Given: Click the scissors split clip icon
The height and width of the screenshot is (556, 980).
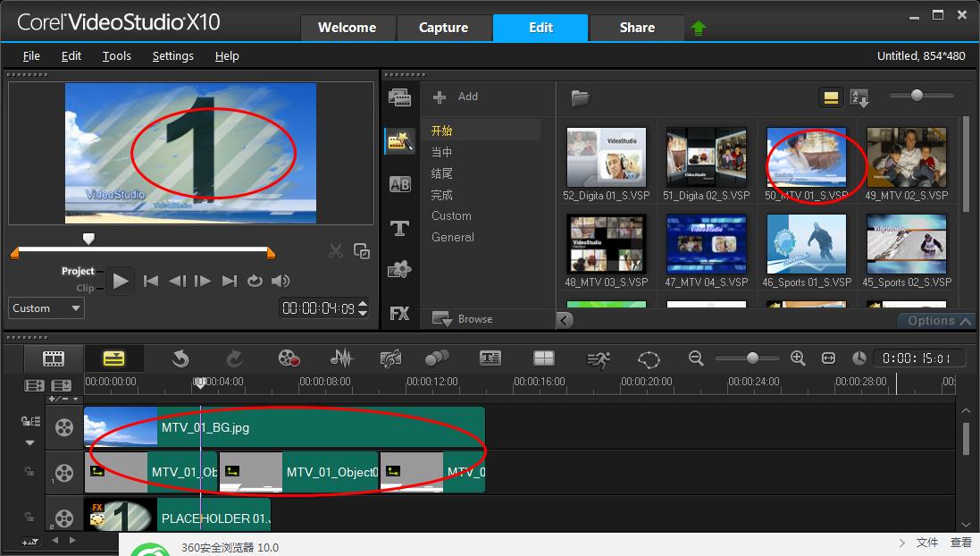Looking at the screenshot, I should point(336,251).
